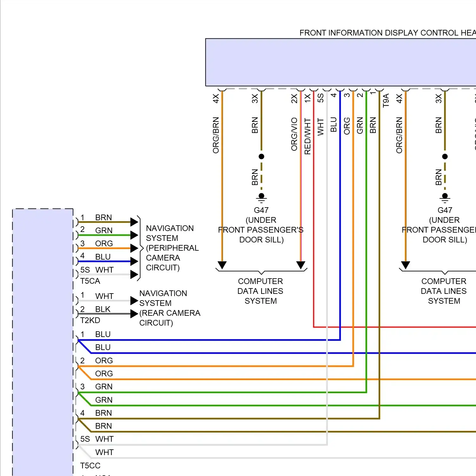Click the BLU label at T5CA pin 4
The image size is (476, 476).
[103, 257]
